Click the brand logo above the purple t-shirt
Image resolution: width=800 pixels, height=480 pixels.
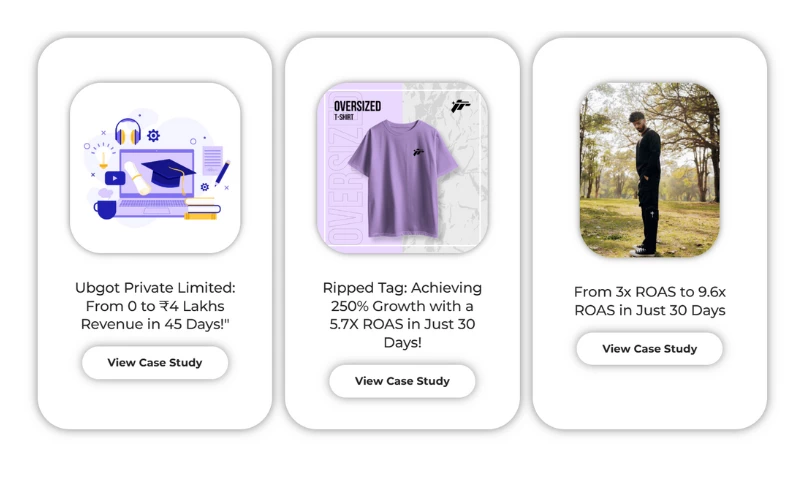pyautogui.click(x=460, y=105)
